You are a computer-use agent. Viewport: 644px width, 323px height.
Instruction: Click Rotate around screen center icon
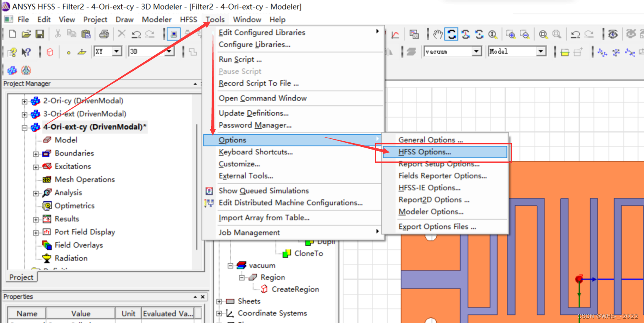click(x=479, y=34)
